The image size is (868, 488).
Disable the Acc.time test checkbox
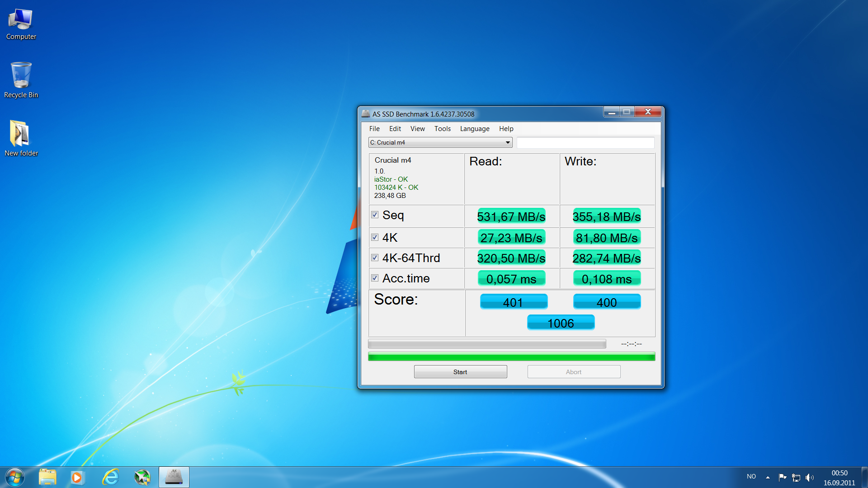pos(375,278)
